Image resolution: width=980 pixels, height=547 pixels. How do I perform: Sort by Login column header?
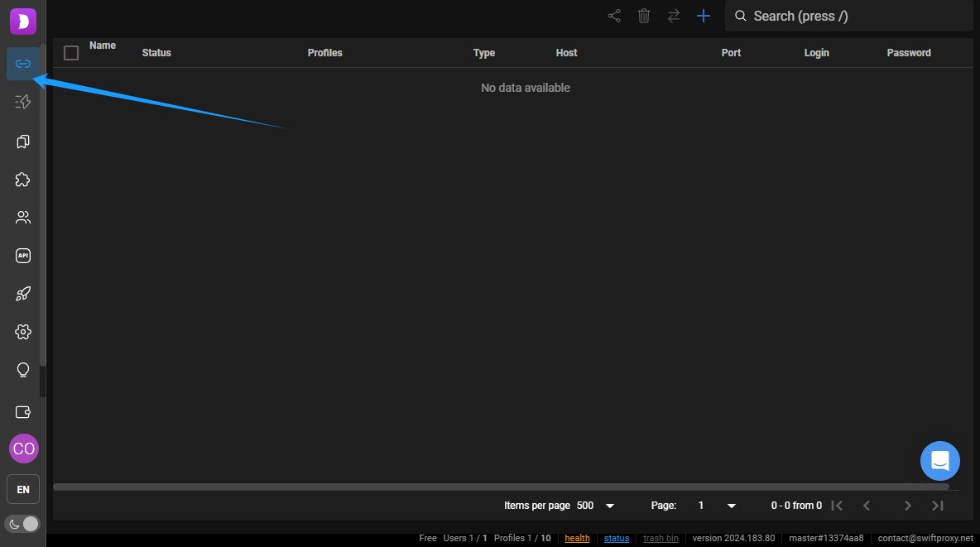[816, 53]
